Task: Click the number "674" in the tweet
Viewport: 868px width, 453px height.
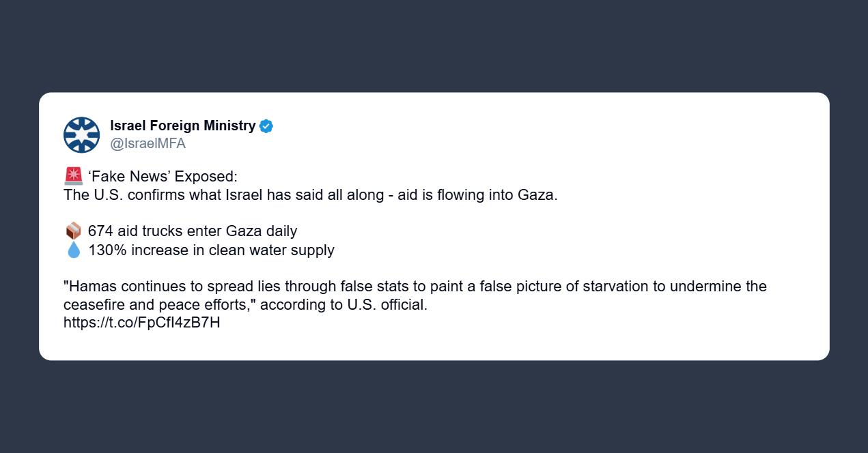Action: [x=100, y=231]
